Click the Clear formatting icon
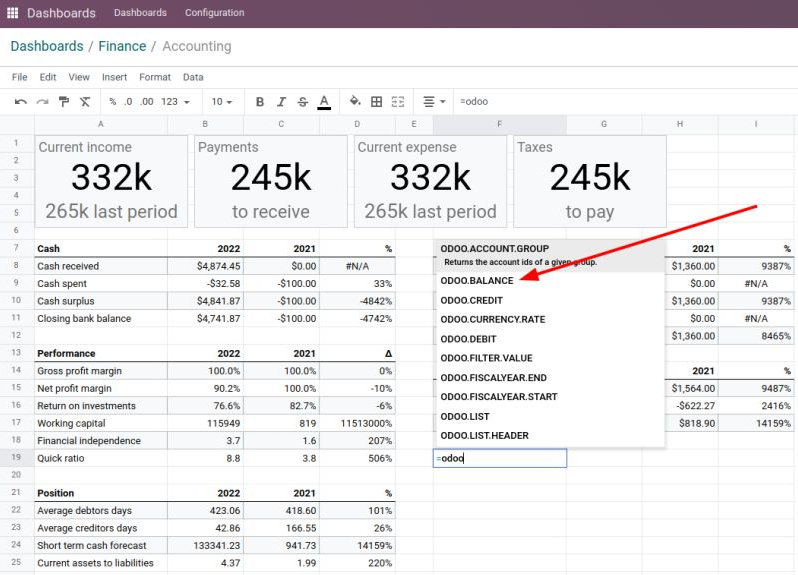 (85, 102)
